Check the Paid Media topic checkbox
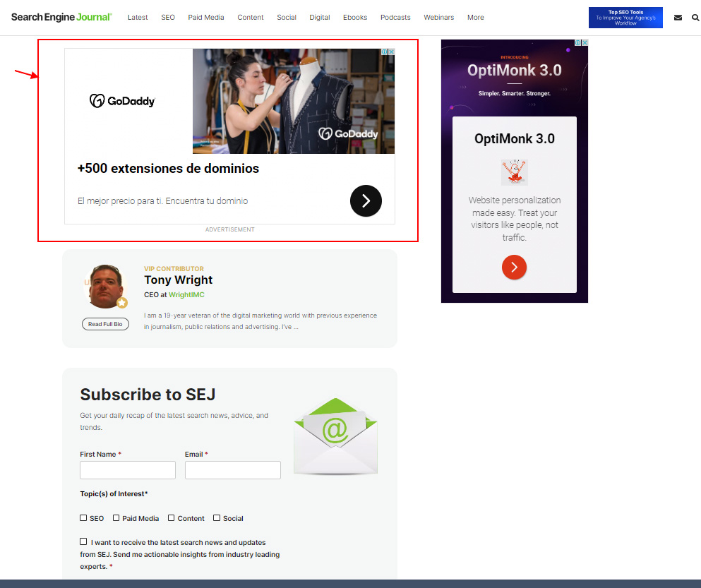This screenshot has width=701, height=588. point(116,518)
